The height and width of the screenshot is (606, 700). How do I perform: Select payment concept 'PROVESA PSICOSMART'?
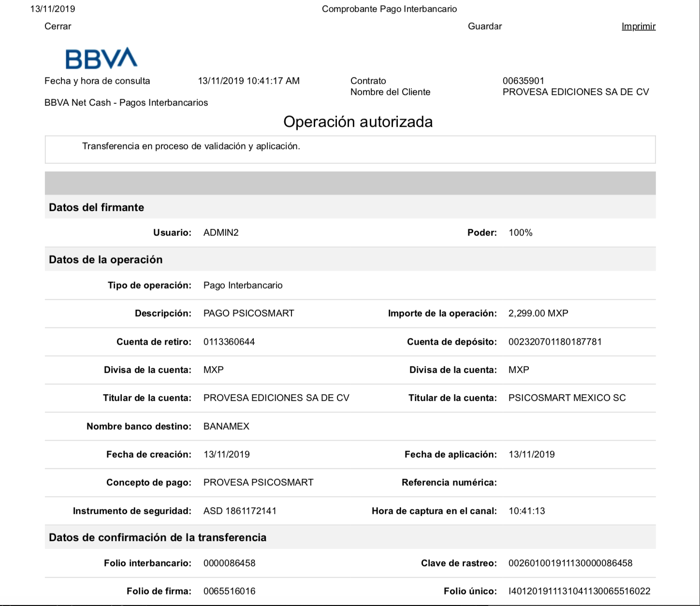tap(258, 482)
